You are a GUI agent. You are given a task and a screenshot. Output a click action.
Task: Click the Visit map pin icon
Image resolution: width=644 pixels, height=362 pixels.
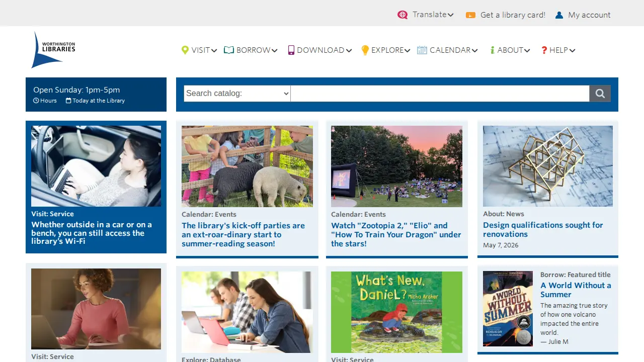point(185,50)
